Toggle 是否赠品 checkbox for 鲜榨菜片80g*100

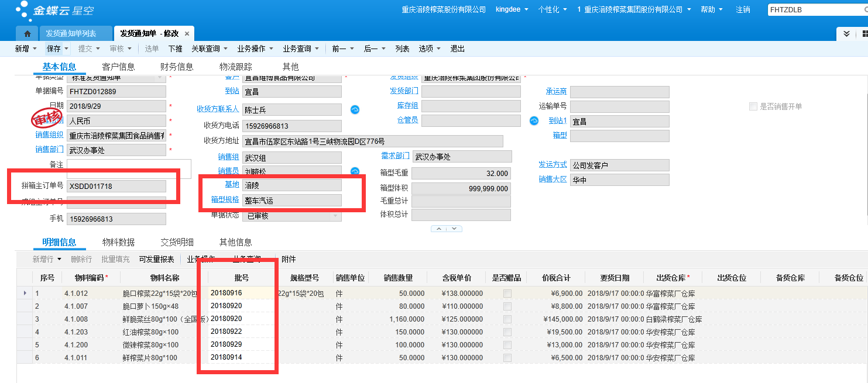click(x=507, y=357)
